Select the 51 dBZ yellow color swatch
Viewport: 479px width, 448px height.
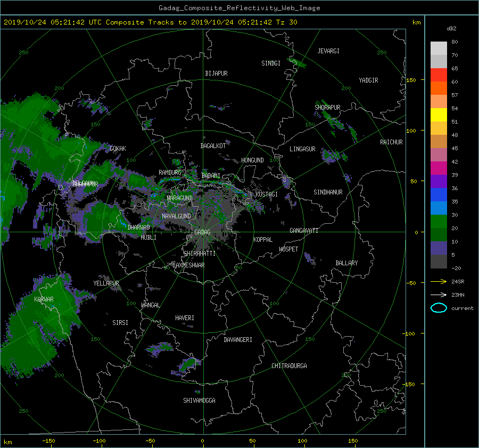439,115
